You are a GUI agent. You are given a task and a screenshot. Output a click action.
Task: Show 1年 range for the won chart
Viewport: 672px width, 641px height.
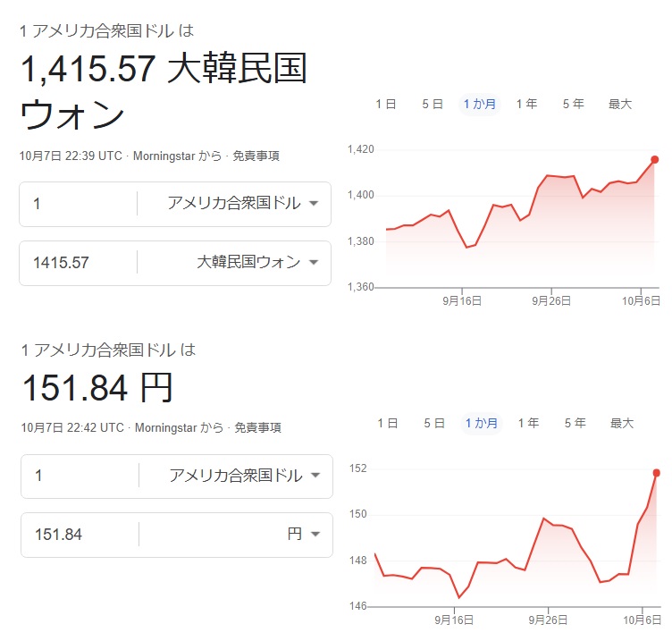(526, 104)
